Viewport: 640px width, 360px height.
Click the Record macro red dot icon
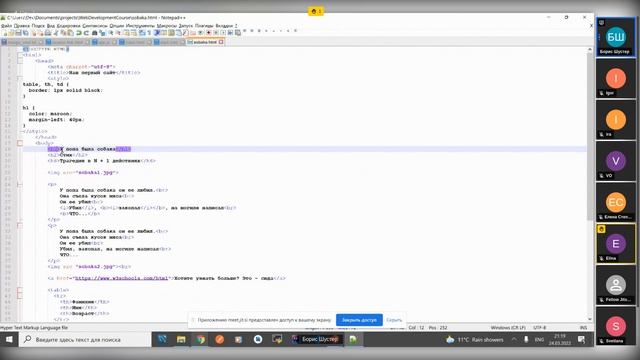209,33
